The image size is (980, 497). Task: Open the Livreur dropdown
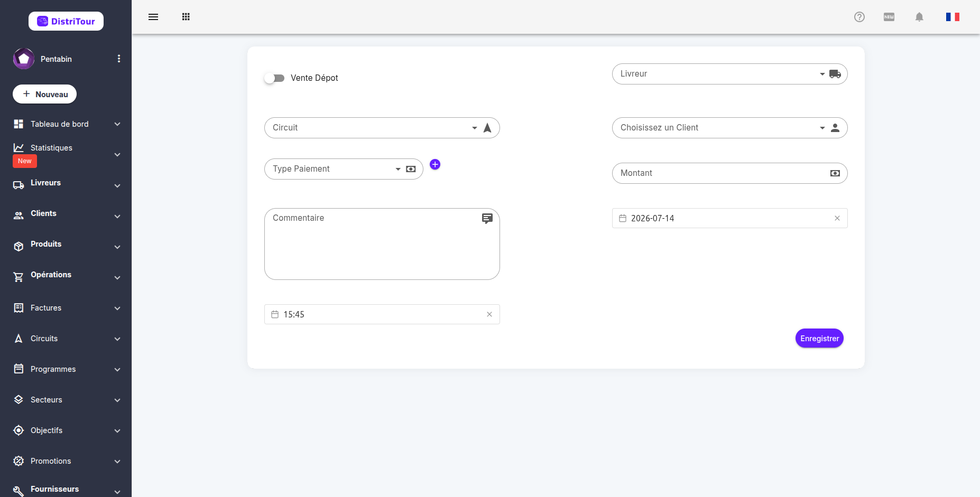(730, 74)
